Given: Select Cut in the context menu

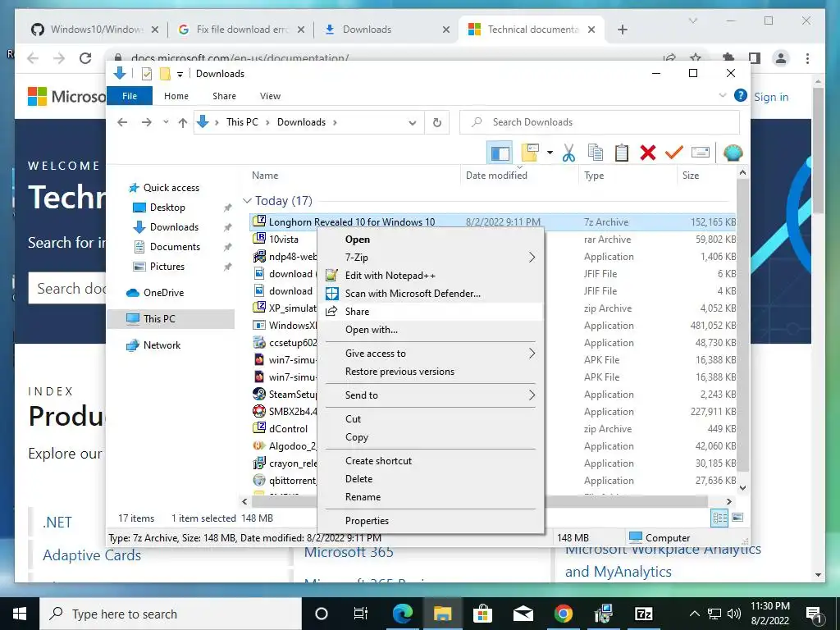Looking at the screenshot, I should [x=431, y=419].
